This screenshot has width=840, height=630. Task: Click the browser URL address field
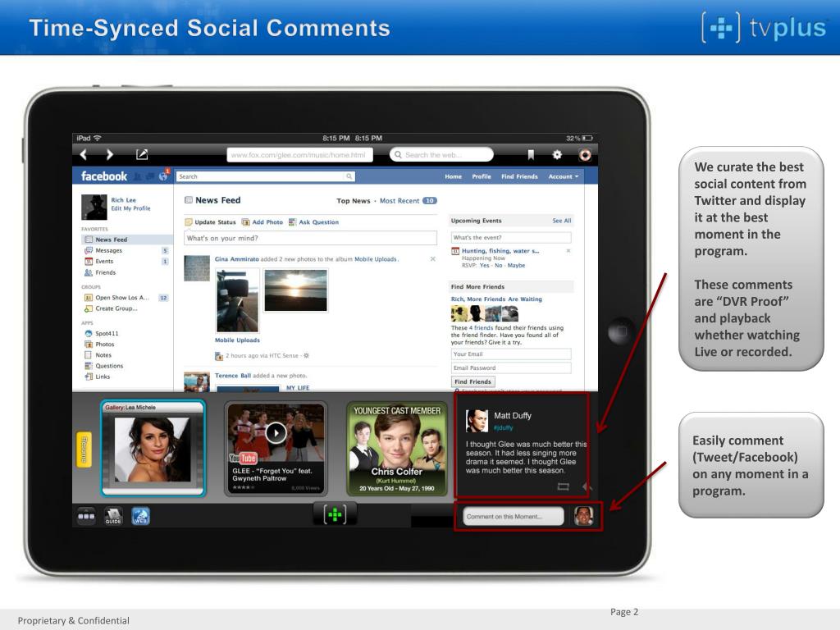click(x=299, y=155)
